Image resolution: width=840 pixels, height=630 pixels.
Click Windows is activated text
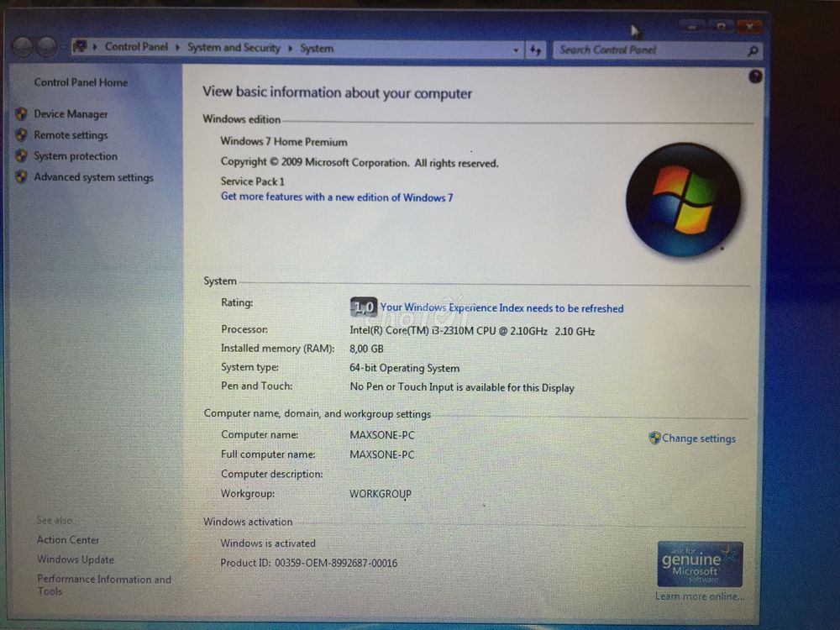pos(268,543)
